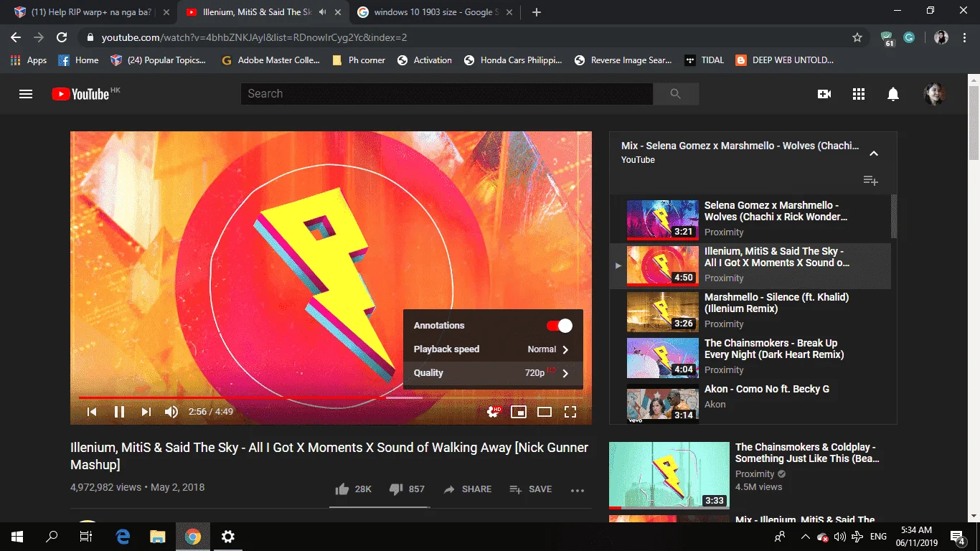Enter full screen mode

[570, 412]
